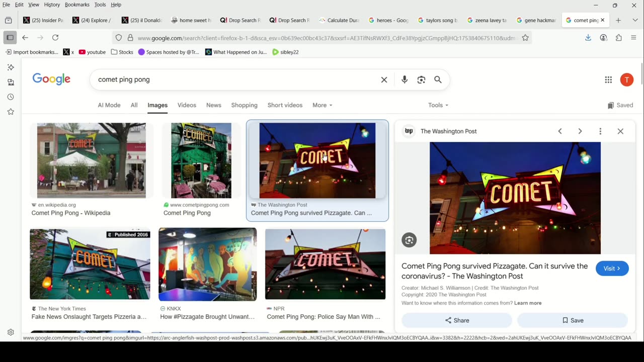Select the Short videos tab
Viewport: 644px width, 362px height.
coord(285,105)
